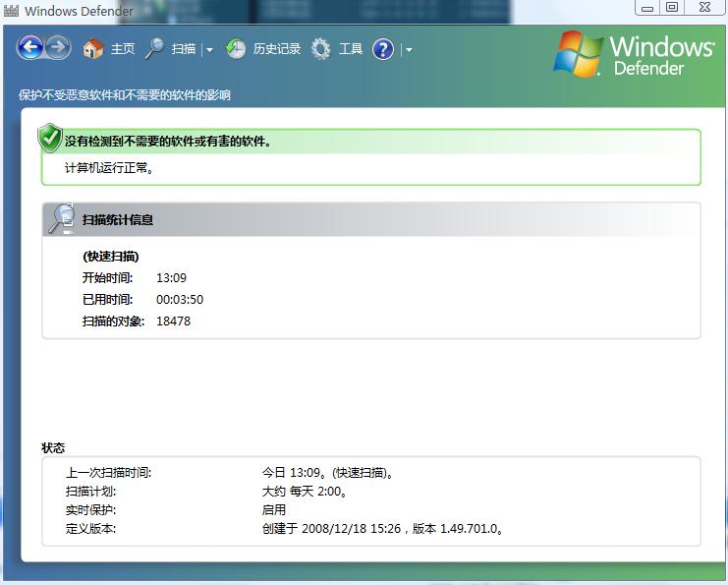Image resolution: width=728 pixels, height=585 pixels.
Task: Select the 主页 toolbar label
Action: pos(123,49)
